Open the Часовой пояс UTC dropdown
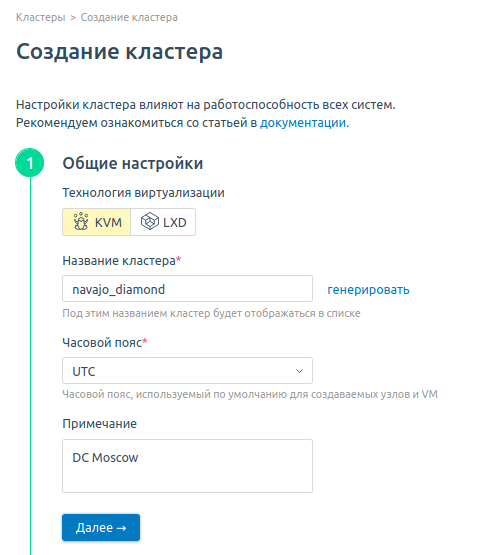Viewport: 487px width, 555px height. pos(187,371)
